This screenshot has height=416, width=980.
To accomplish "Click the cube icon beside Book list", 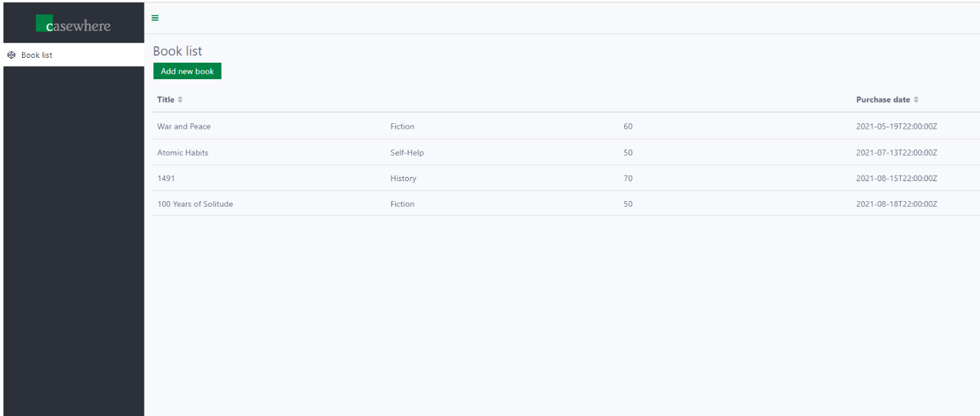I will click(x=11, y=55).
